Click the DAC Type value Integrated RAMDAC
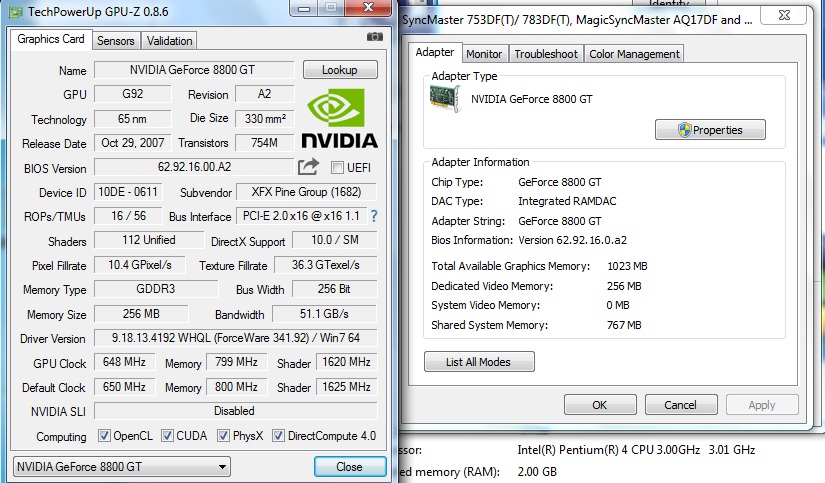The width and height of the screenshot is (825, 483). (567, 201)
